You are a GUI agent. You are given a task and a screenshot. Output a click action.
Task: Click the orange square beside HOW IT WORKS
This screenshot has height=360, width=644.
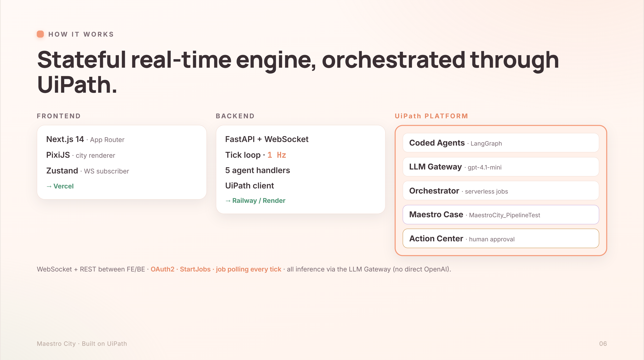click(x=40, y=34)
